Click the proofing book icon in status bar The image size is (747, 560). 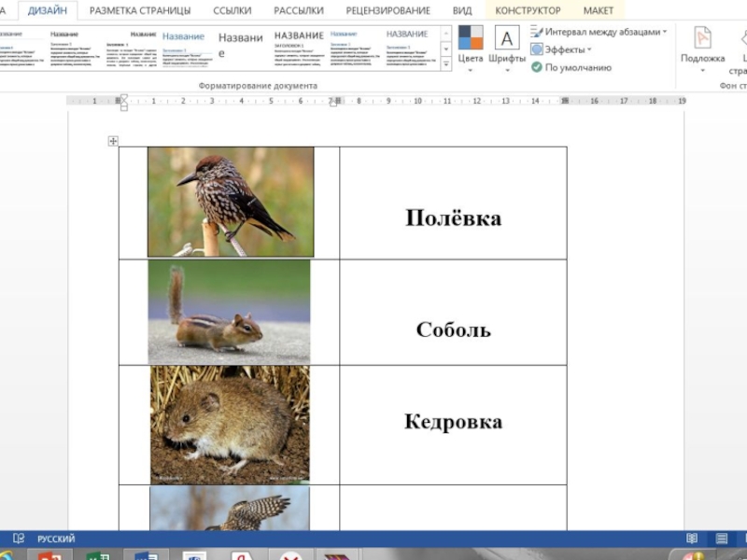click(18, 539)
